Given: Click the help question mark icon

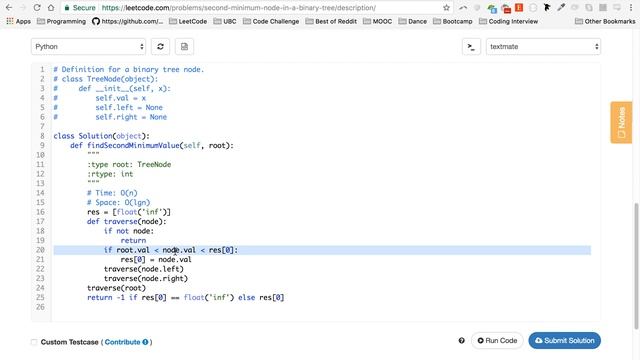Looking at the screenshot, I should pyautogui.click(x=461, y=340).
